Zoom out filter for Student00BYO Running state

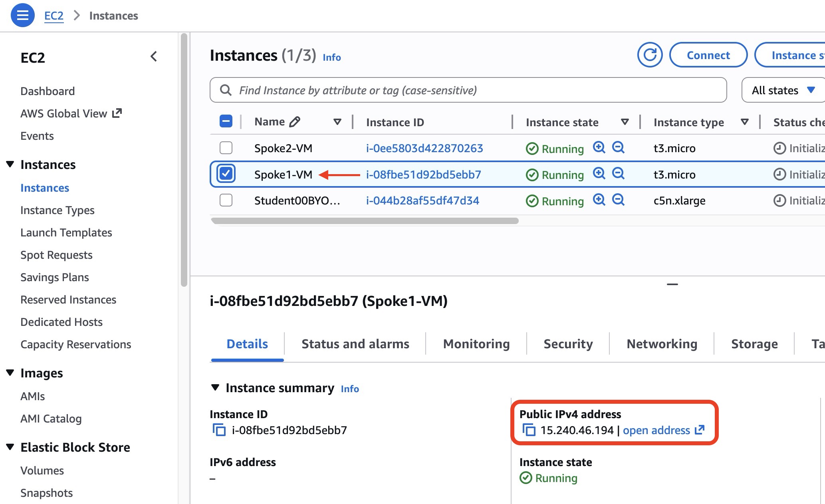[618, 200]
